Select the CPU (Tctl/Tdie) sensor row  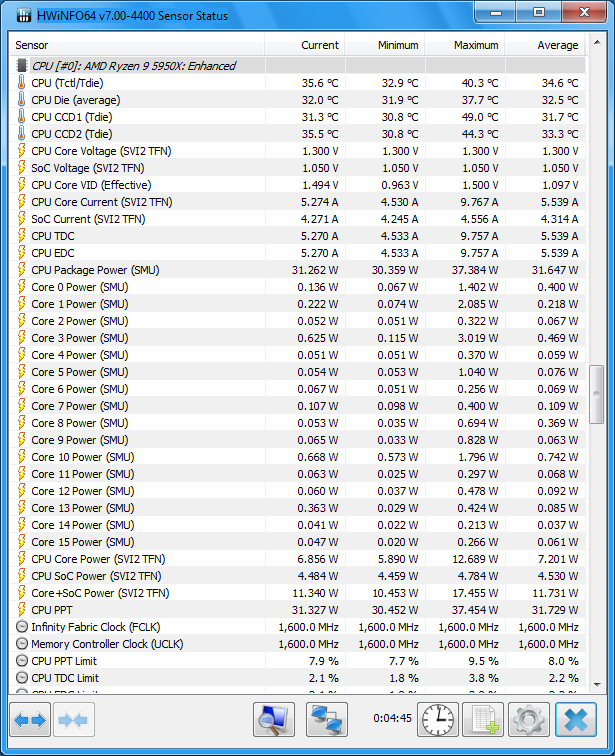click(x=66, y=83)
